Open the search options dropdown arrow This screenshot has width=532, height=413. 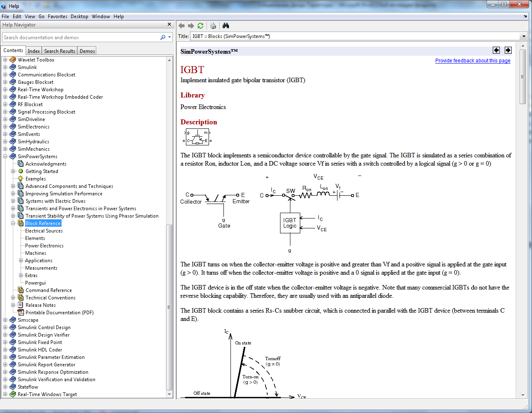[169, 37]
